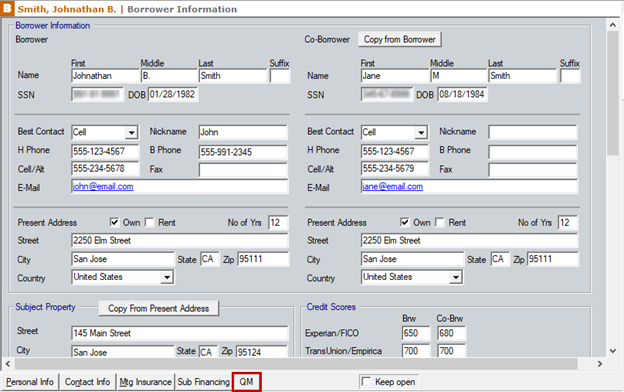Click Borrower present Street field

(180, 240)
